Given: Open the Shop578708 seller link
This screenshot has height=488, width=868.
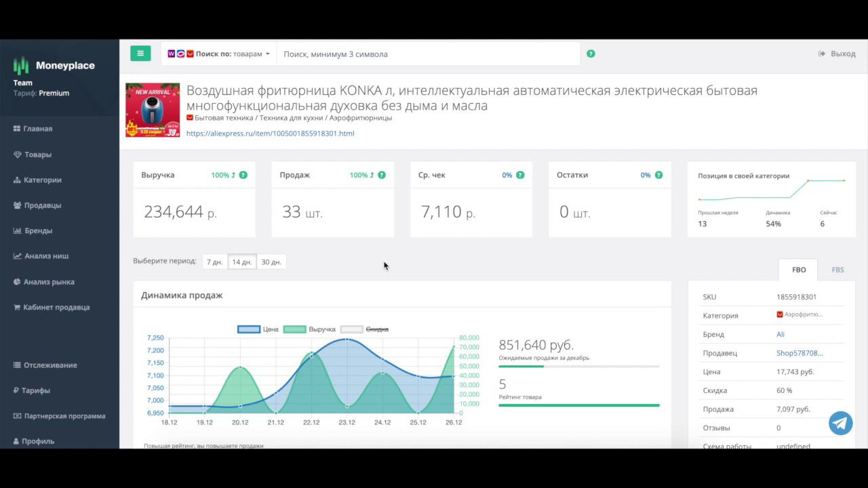Looking at the screenshot, I should [800, 353].
